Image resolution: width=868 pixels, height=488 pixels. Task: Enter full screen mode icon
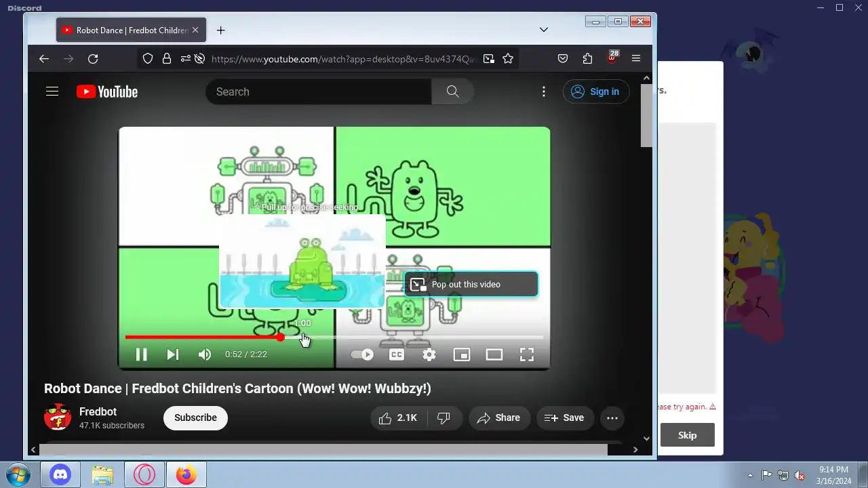click(527, 354)
